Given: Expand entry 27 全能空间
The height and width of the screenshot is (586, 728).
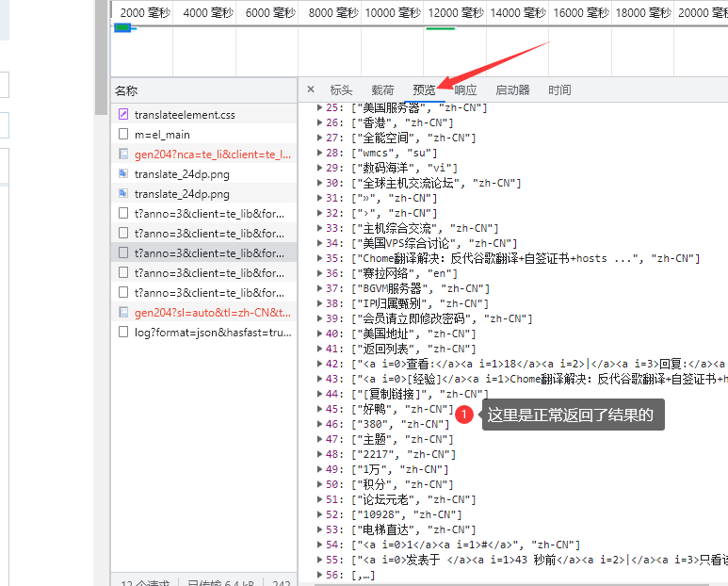Looking at the screenshot, I should [x=319, y=138].
